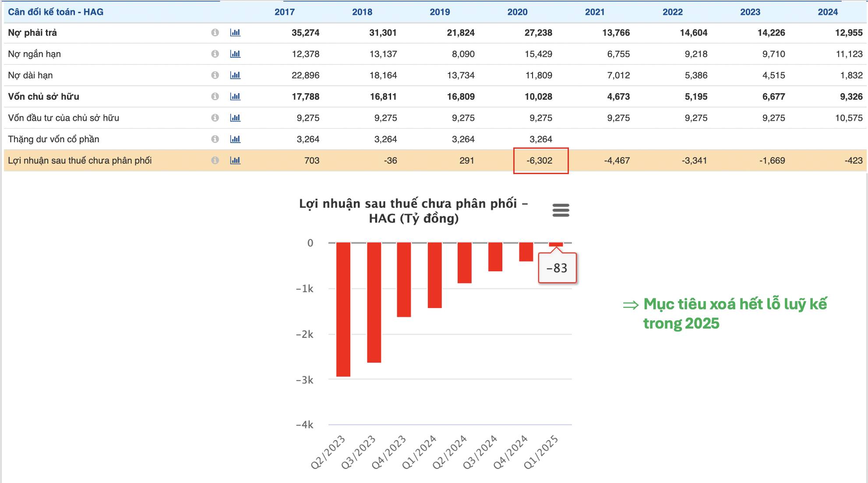Screen dimensions: 868x483
Task: Open chart icon for Nợ dài hạn
Action: (x=235, y=75)
